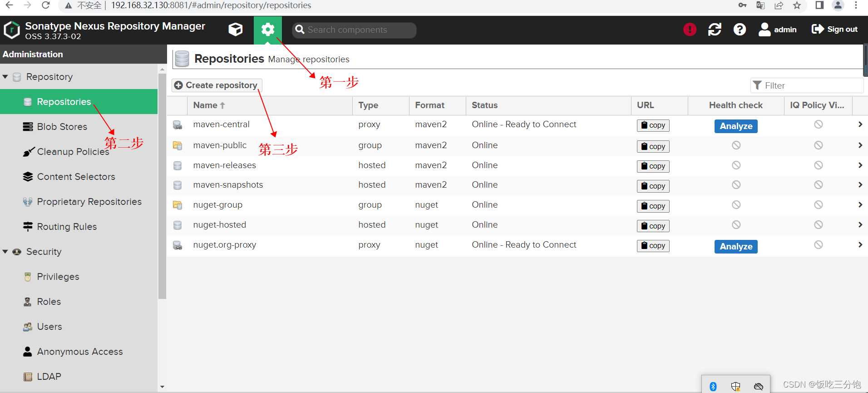The height and width of the screenshot is (393, 868).
Task: Select the nuget-hosted repository name
Action: [219, 225]
